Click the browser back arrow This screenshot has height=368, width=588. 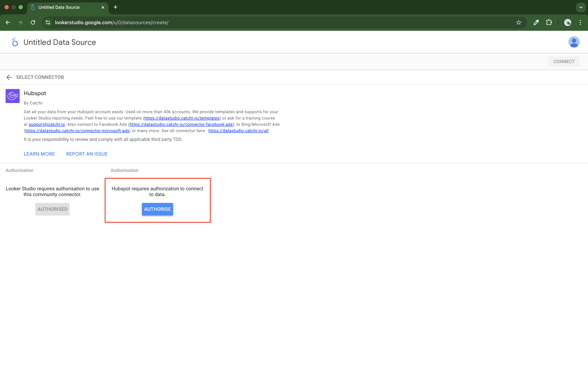click(x=8, y=22)
